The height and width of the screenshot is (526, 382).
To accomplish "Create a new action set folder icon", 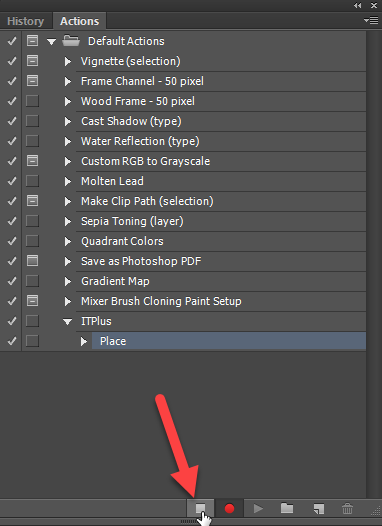I will point(287,508).
